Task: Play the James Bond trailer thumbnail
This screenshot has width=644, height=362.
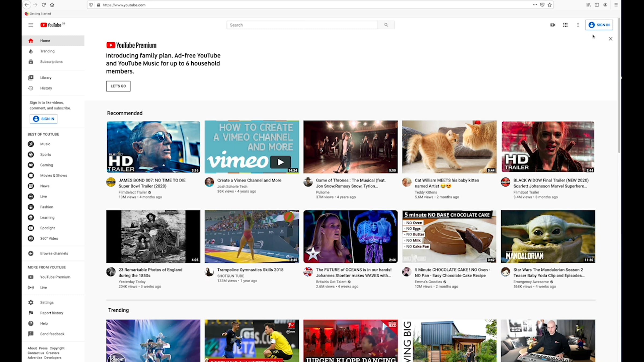Action: coord(153,147)
